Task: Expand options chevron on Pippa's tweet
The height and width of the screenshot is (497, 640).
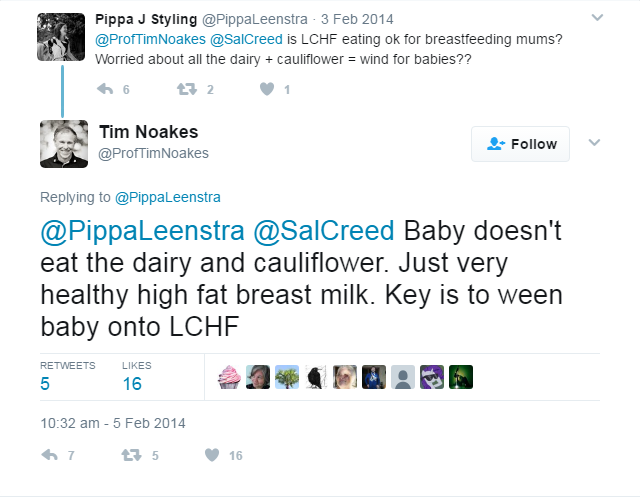Action: pos(597,17)
